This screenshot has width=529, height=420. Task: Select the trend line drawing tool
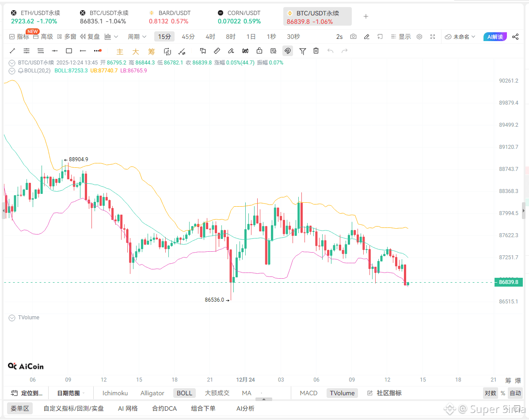12,51
